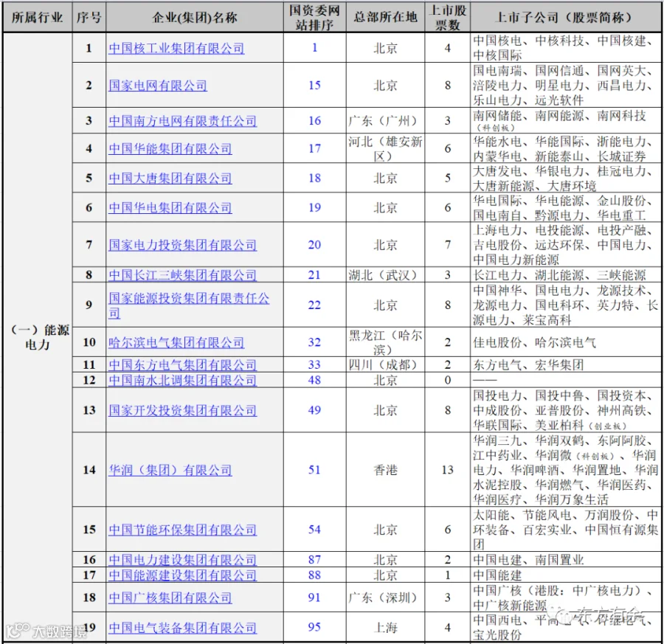This screenshot has height=644, width=664.
Task: Select the 上市子公司（股票简称） column header
Action: point(566,18)
